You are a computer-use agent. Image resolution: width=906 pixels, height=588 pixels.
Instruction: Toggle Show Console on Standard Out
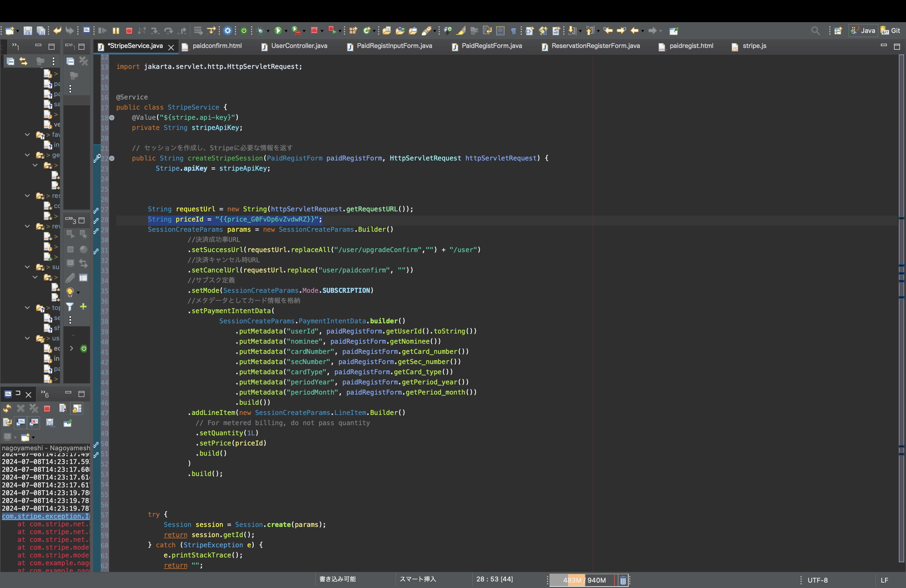coord(21,422)
